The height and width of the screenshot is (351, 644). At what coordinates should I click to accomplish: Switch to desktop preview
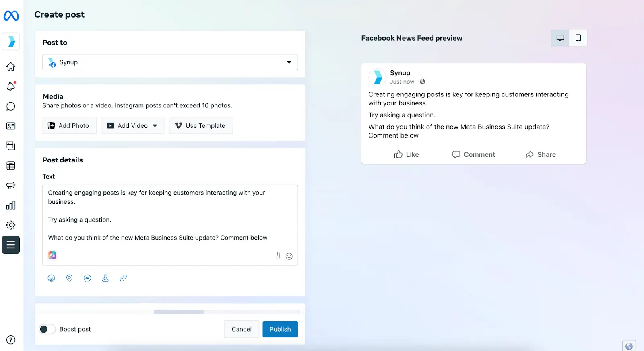(x=560, y=38)
